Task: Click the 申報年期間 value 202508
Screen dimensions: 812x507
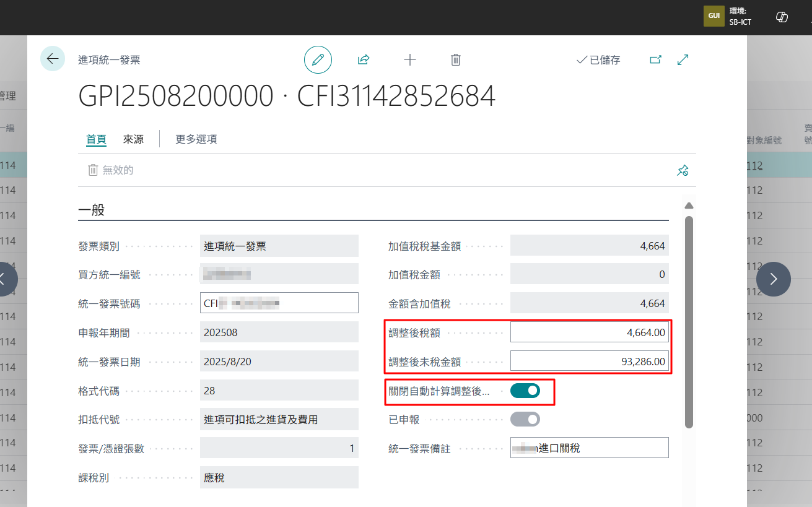Action: click(x=279, y=332)
